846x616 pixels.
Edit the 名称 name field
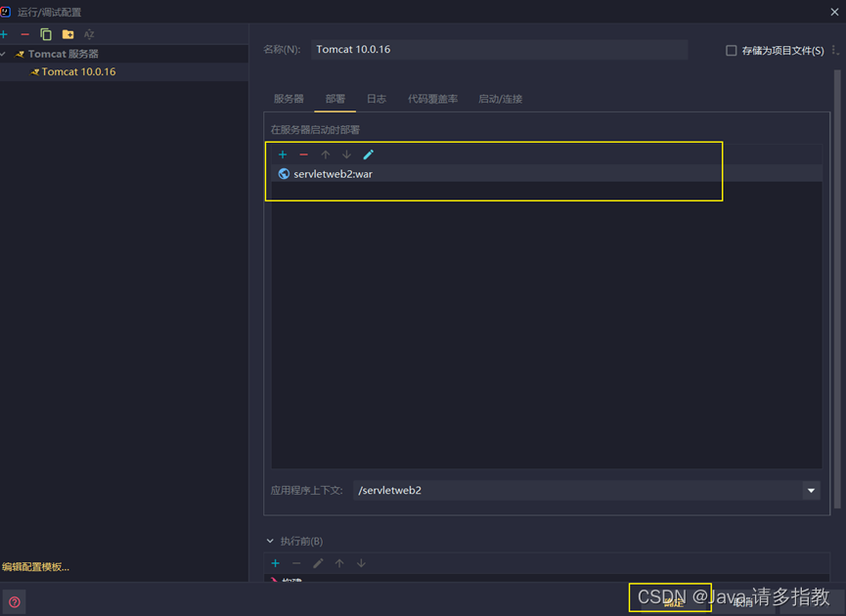(499, 50)
